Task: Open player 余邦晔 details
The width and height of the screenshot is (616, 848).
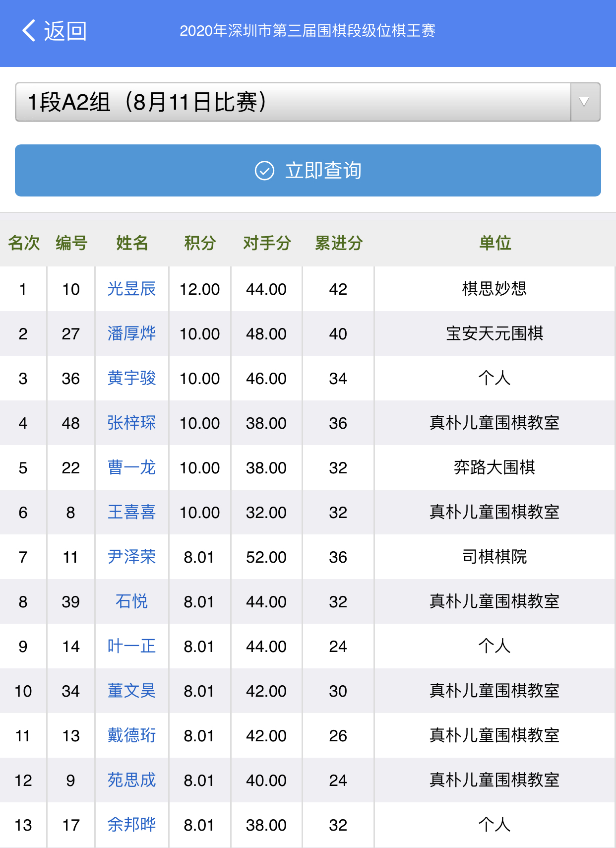Action: [x=131, y=825]
